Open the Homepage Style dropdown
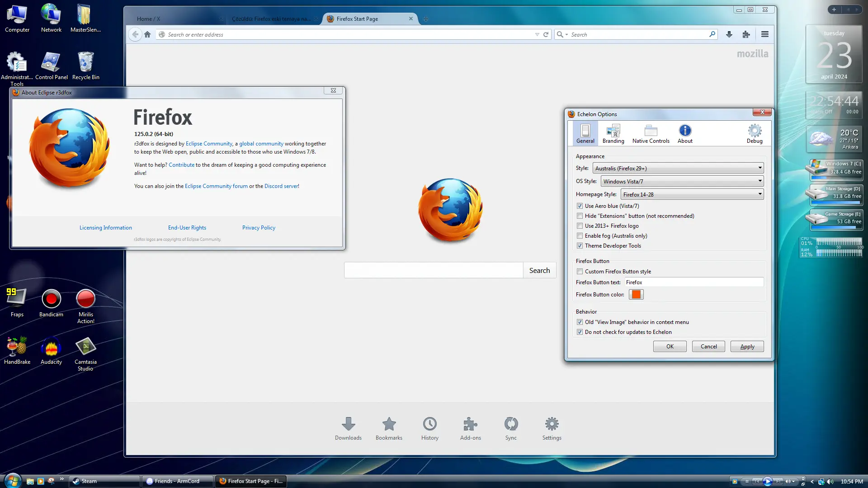 pos(692,194)
